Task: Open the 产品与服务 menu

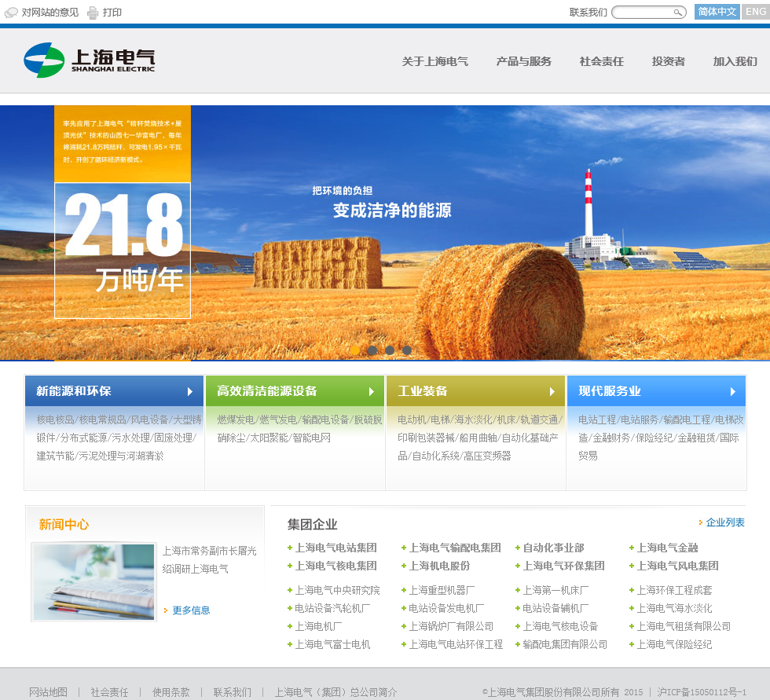Action: [523, 61]
